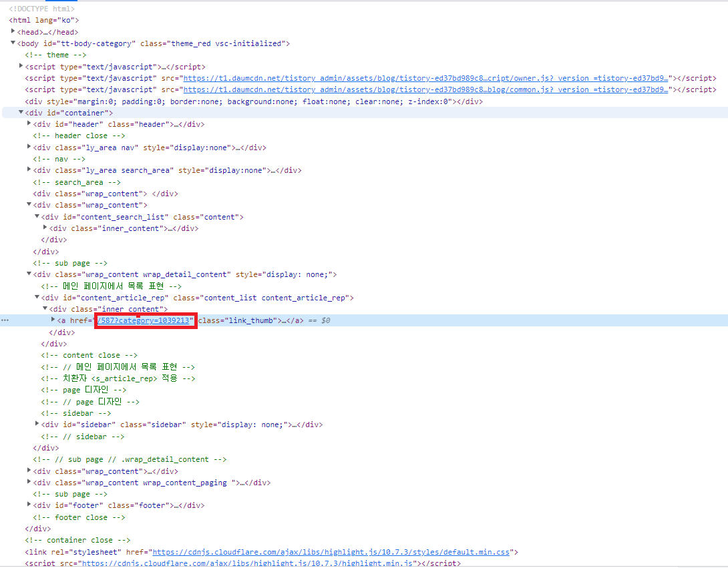Select the // sidebar closing comment
Image resolution: width=728 pixels, height=568 pixels.
click(83, 437)
